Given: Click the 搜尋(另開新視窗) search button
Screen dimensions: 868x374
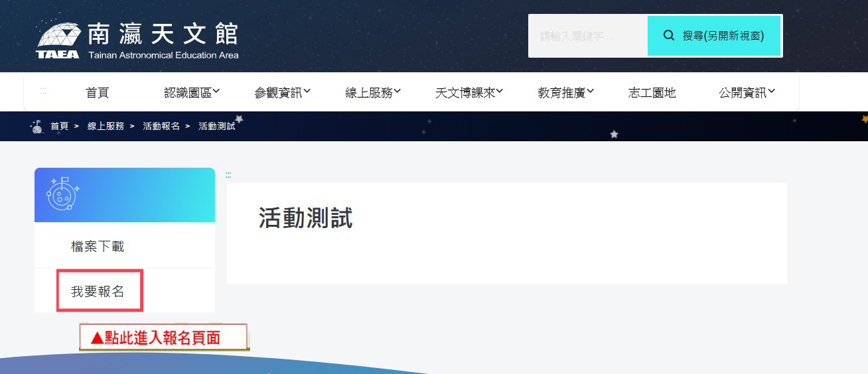Looking at the screenshot, I should pos(714,36).
